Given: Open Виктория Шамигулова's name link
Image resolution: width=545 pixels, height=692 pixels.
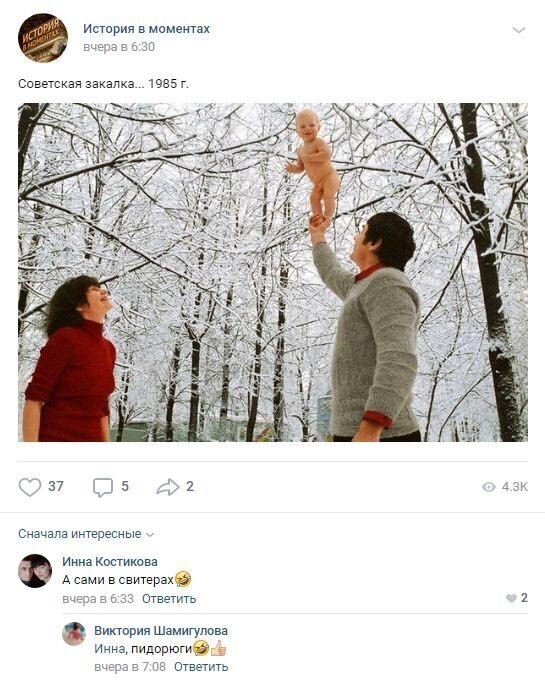Looking at the screenshot, I should [x=161, y=631].
